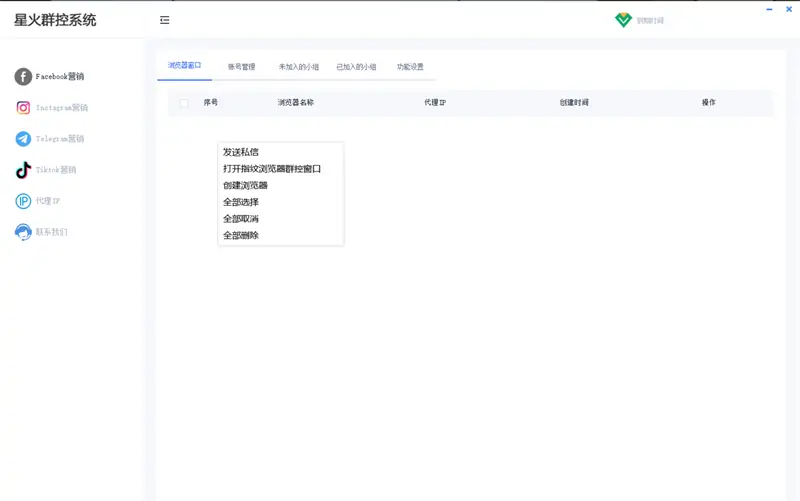
Task: Click the 代理IP column header in the table
Action: point(435,103)
